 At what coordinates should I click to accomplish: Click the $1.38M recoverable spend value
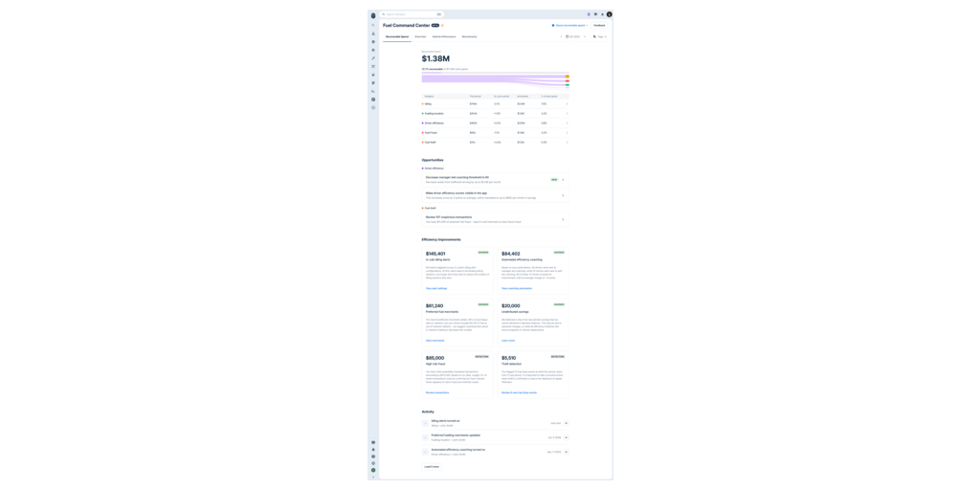click(x=435, y=58)
